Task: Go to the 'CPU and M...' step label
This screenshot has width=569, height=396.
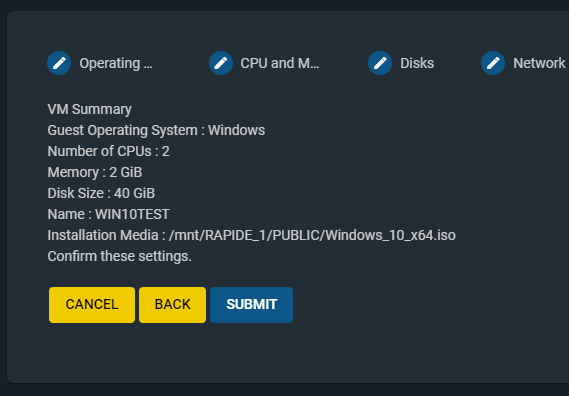Action: 279,63
